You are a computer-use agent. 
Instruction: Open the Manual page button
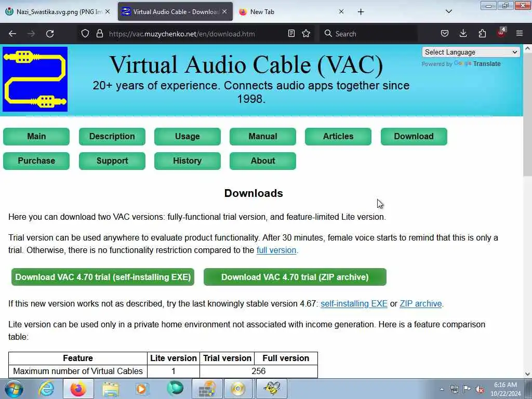[x=262, y=137]
